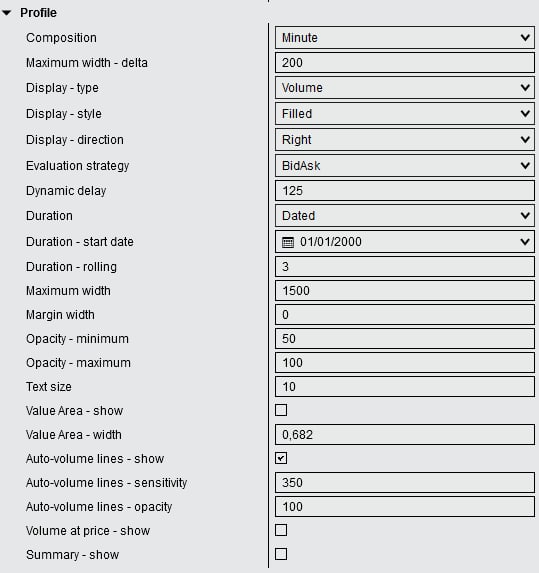539x573 pixels.
Task: Open Duration dropdown showing Dated
Action: (405, 216)
